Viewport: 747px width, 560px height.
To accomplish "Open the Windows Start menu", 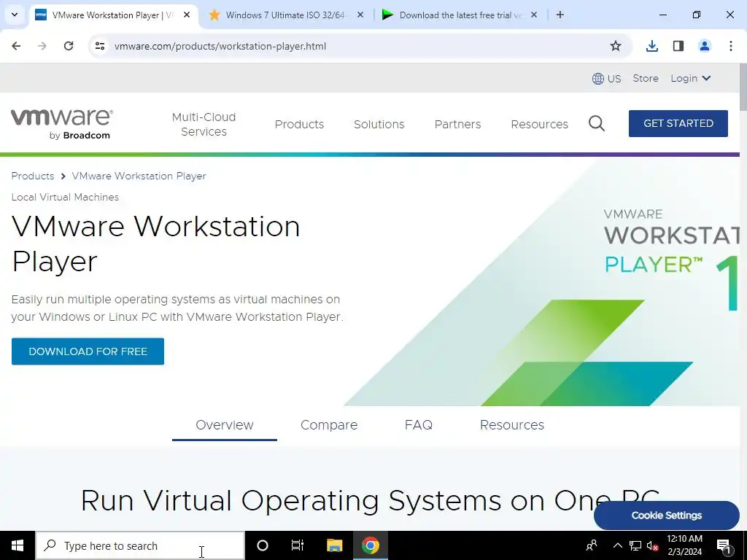I will click(18, 545).
